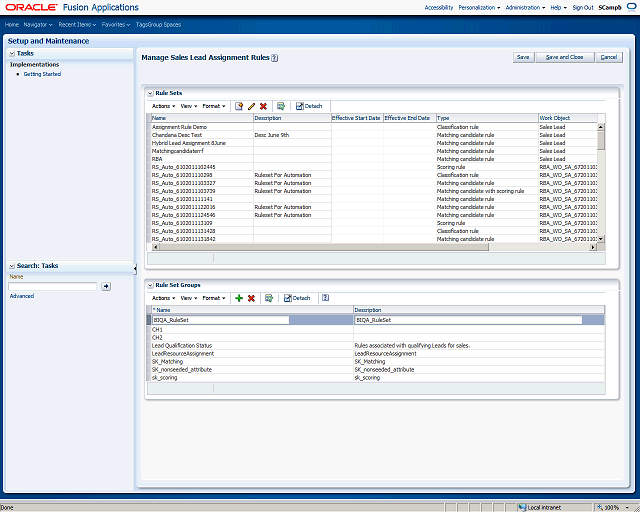Click the chat bubble icon next to SCampb
The height and width of the screenshot is (512, 640).
click(x=631, y=7)
